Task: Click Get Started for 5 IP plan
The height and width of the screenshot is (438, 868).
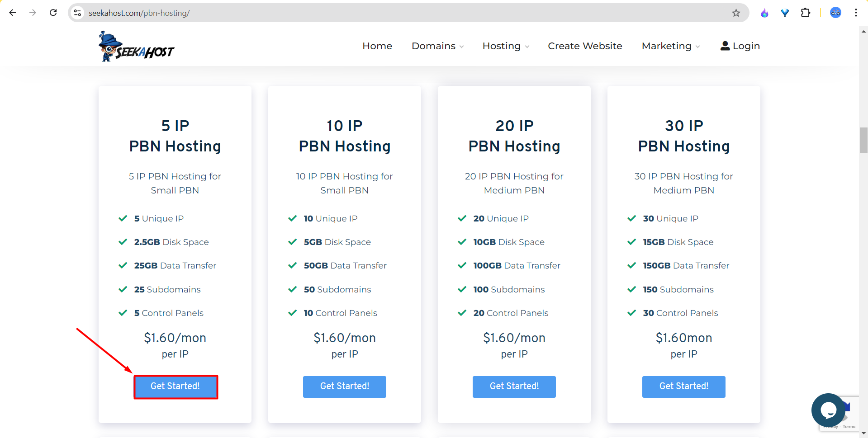Action: [175, 386]
